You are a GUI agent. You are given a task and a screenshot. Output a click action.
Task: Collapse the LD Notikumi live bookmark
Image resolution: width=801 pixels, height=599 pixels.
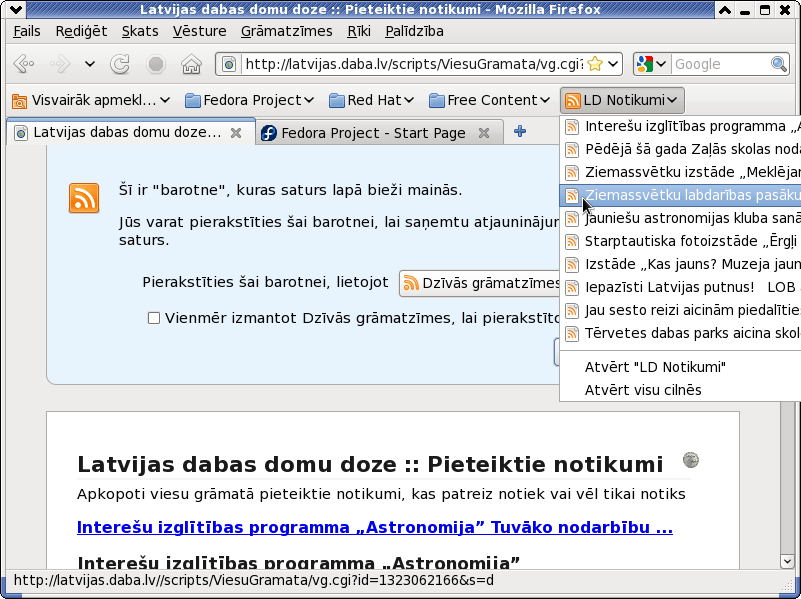[x=622, y=100]
